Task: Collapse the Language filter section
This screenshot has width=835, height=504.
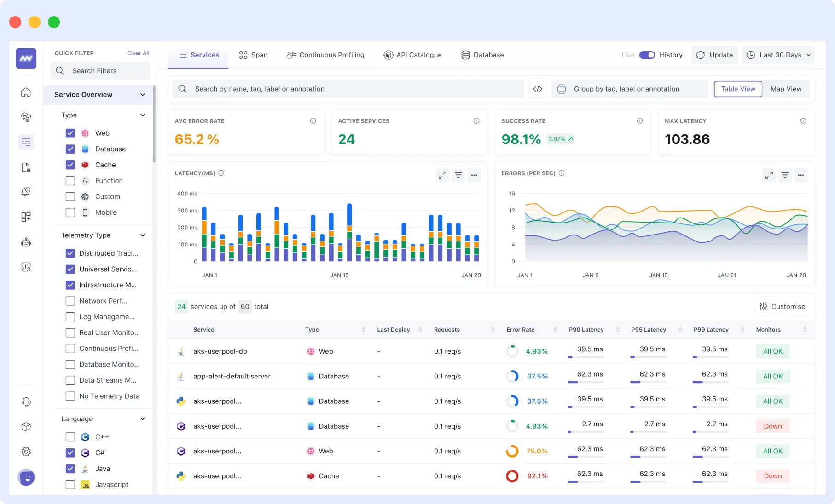Action: point(143,418)
